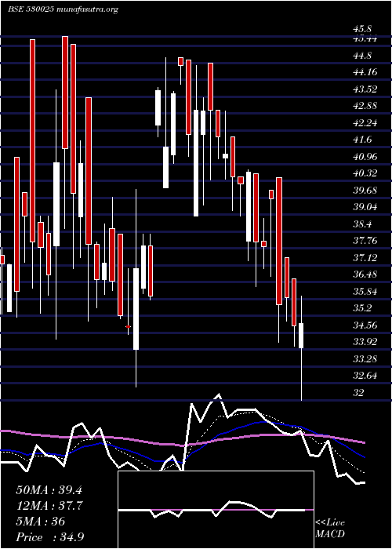Screen dimensions: 392x549
Task: Select the 40.32 axis label
Action: tap(365, 173)
